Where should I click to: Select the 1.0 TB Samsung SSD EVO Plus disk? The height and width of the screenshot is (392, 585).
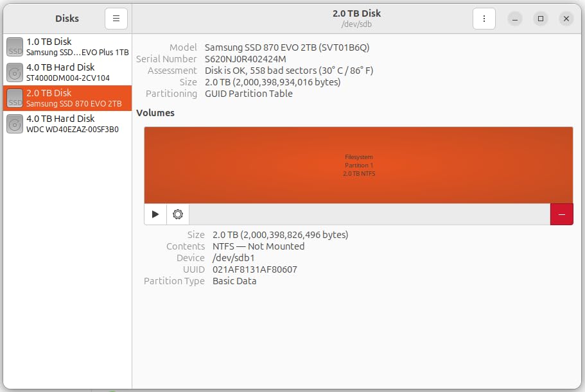(67, 46)
